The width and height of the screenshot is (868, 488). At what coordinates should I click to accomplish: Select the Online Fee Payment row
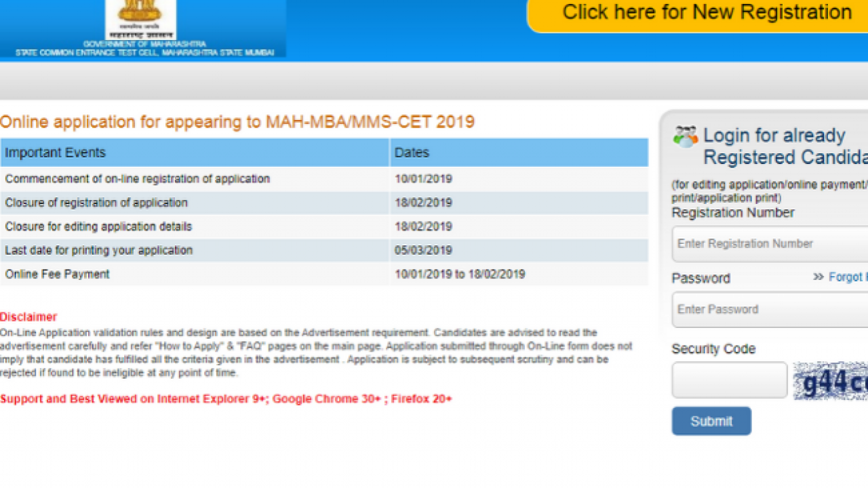click(x=58, y=274)
